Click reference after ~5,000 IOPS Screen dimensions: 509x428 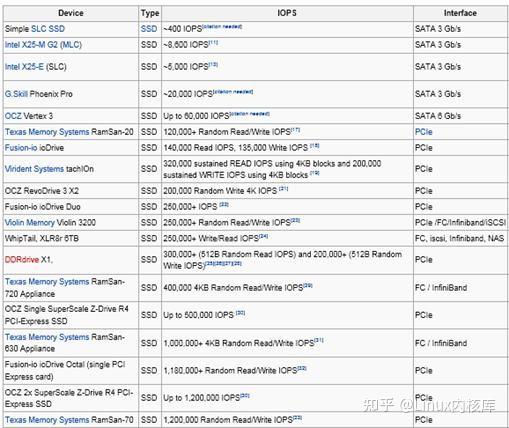(x=214, y=64)
